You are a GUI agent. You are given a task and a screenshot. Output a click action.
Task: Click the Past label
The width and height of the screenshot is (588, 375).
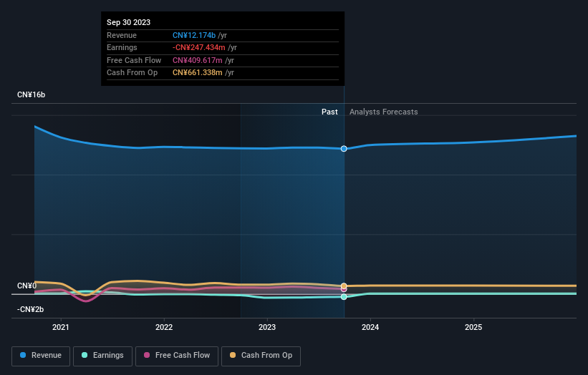[329, 112]
